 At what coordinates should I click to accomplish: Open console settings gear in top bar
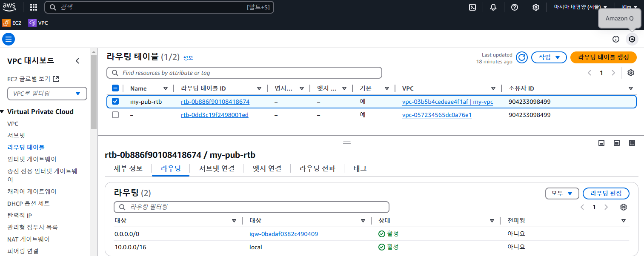536,7
